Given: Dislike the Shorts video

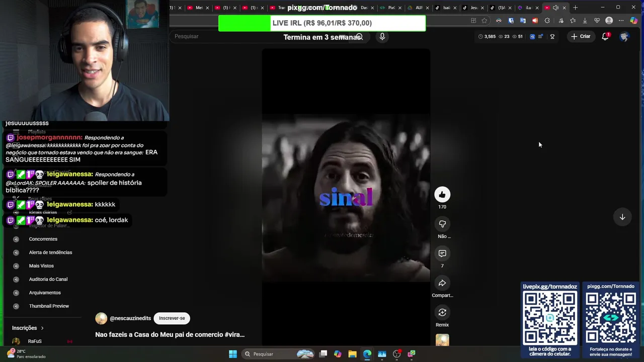Looking at the screenshot, I should point(442,224).
